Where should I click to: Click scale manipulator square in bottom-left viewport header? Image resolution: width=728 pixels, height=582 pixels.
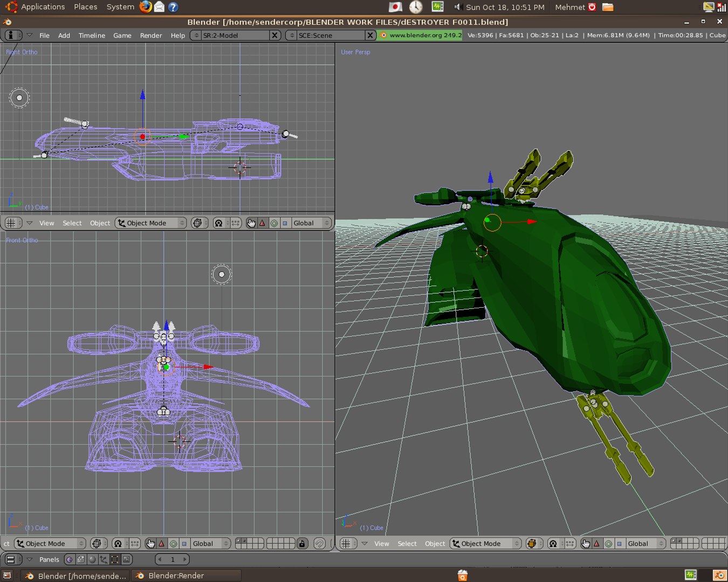pos(184,544)
